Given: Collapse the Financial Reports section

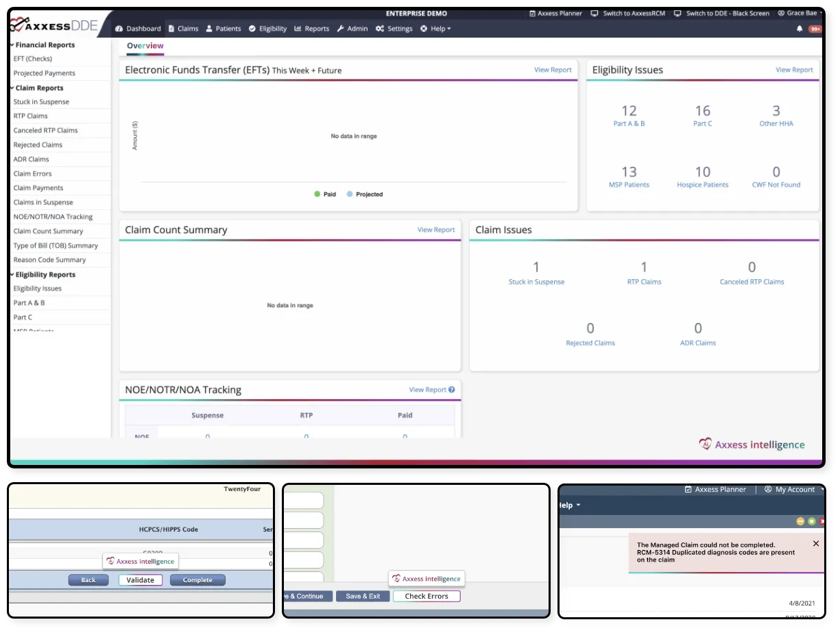Looking at the screenshot, I should [x=43, y=45].
